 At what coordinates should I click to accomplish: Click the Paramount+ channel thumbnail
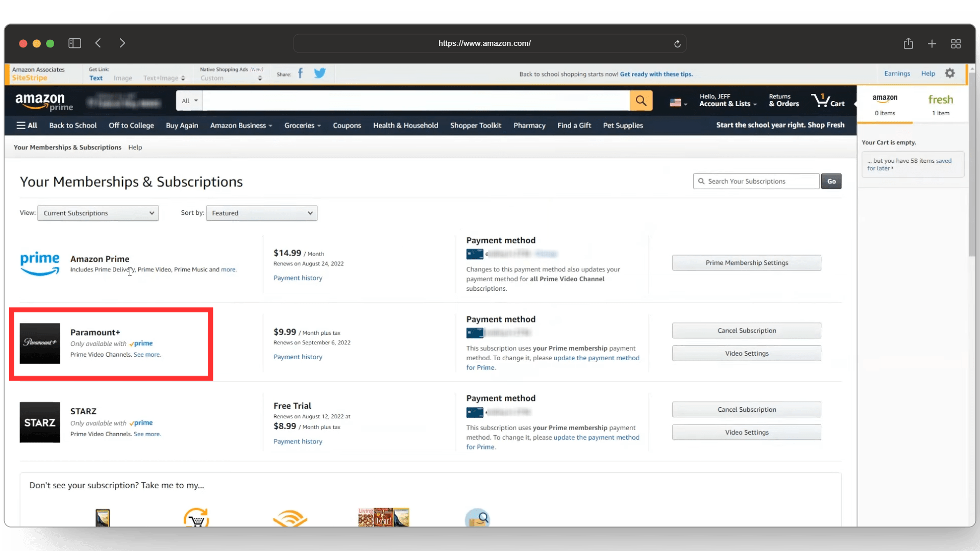(40, 343)
